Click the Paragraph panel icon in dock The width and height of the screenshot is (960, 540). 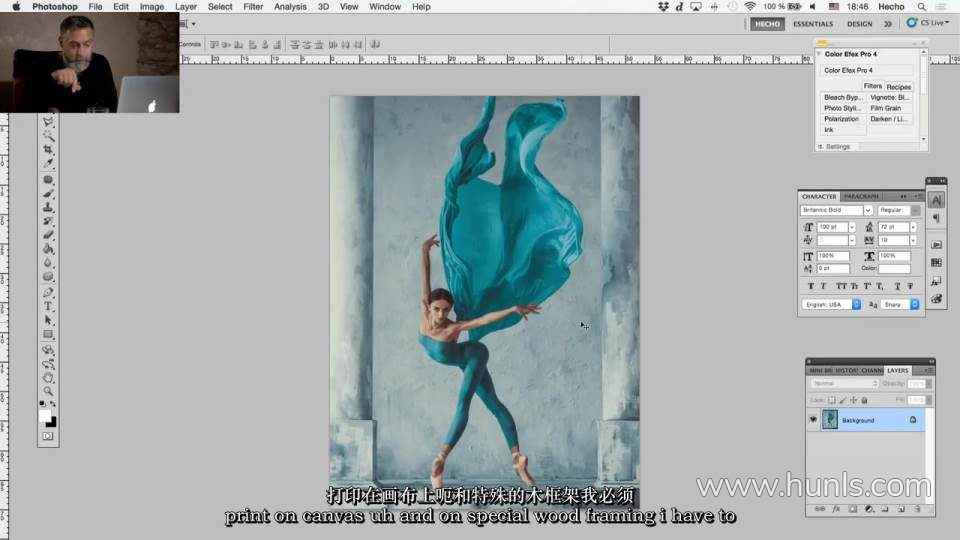936,219
